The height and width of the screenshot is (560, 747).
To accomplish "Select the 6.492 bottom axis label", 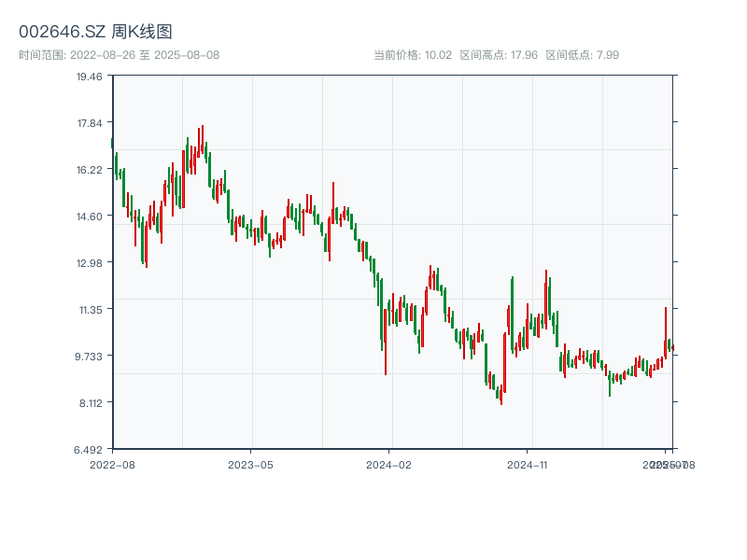I will 90,449.
